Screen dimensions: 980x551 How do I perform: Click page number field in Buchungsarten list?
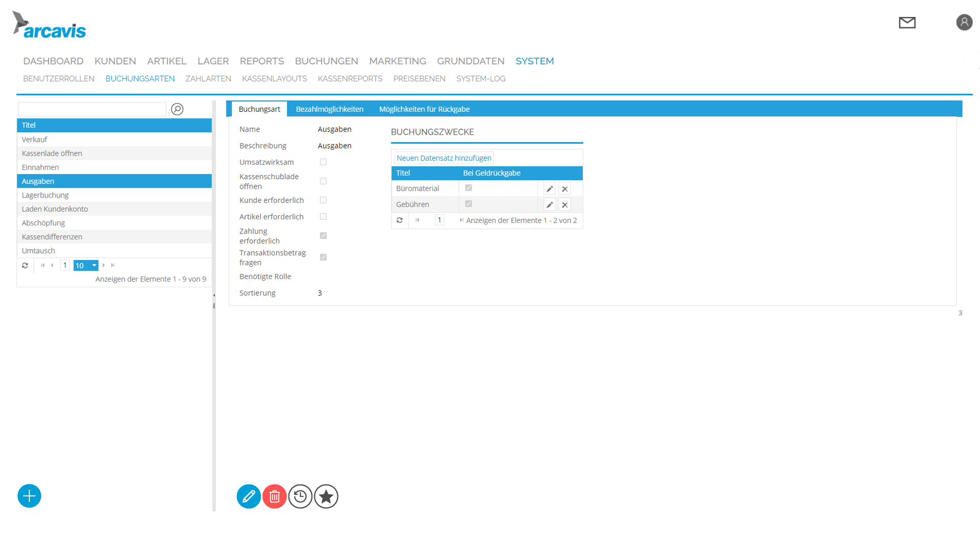(x=65, y=265)
